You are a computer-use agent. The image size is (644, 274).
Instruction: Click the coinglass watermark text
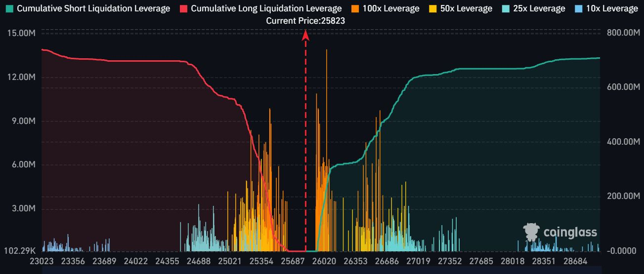pos(570,232)
